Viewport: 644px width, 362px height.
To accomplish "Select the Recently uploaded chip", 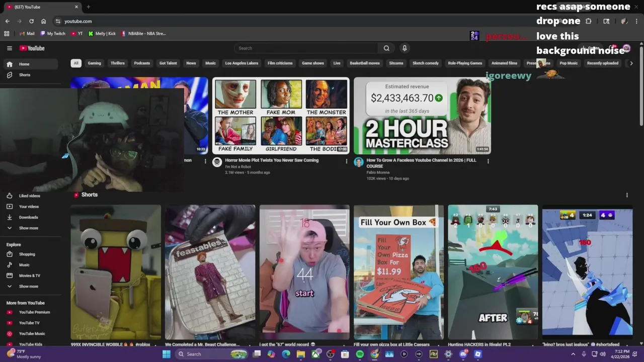I will [603, 63].
